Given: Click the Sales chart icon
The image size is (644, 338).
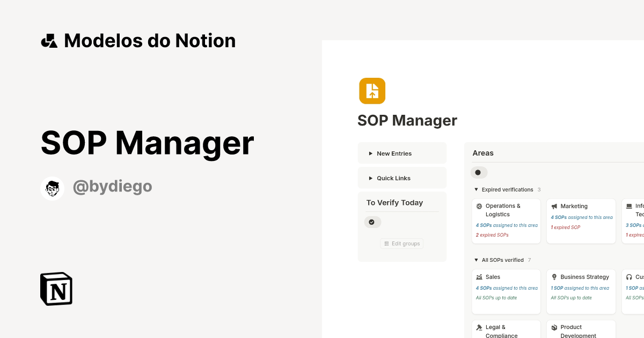Looking at the screenshot, I should [479, 277].
